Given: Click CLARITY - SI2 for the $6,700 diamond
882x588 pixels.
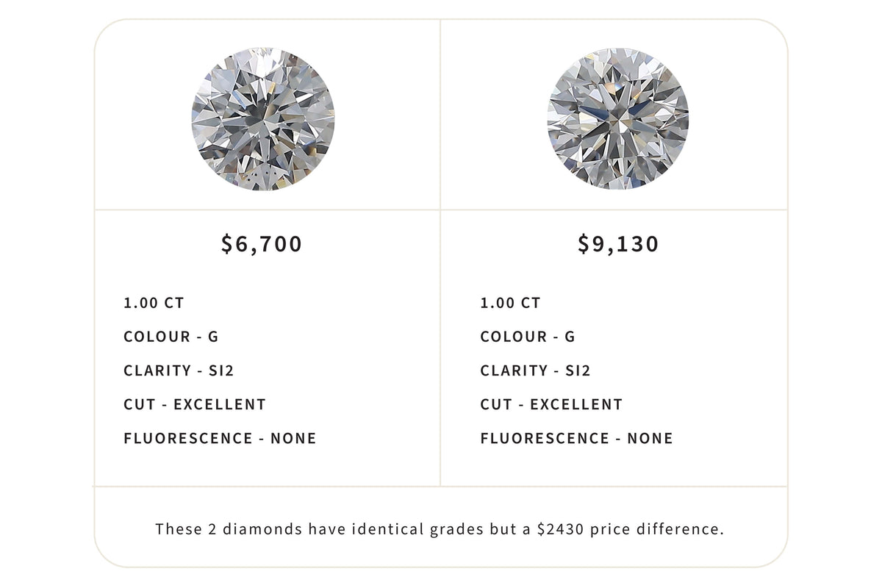Looking at the screenshot, I should [179, 370].
